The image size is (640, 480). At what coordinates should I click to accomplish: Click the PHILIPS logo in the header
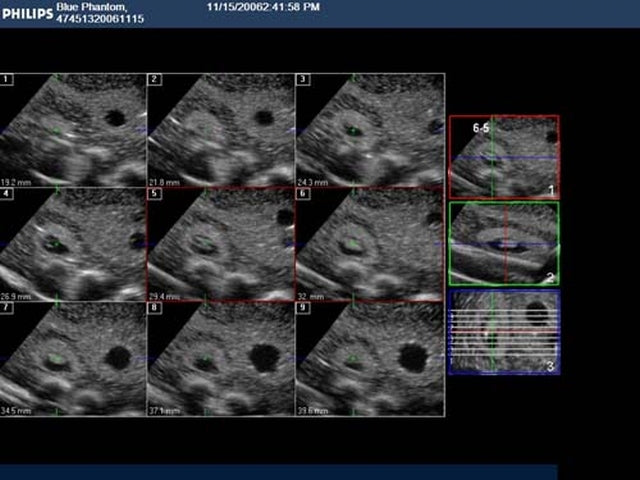pos(27,13)
